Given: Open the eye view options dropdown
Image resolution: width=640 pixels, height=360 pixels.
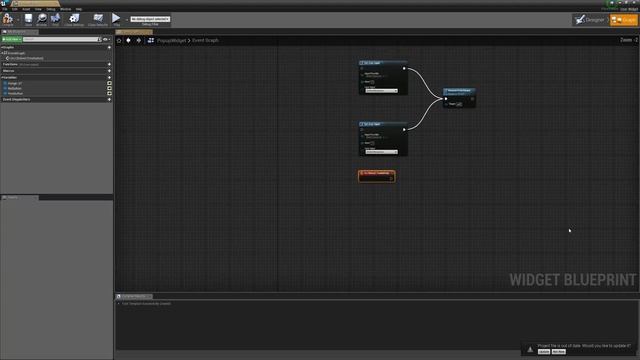Looking at the screenshot, I should [107, 39].
